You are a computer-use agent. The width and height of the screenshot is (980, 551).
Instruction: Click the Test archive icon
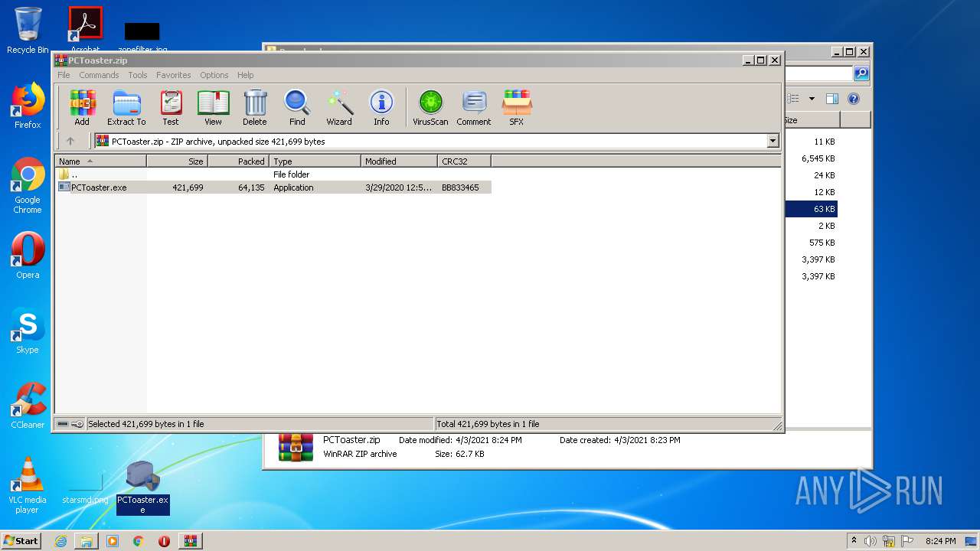pyautogui.click(x=171, y=108)
